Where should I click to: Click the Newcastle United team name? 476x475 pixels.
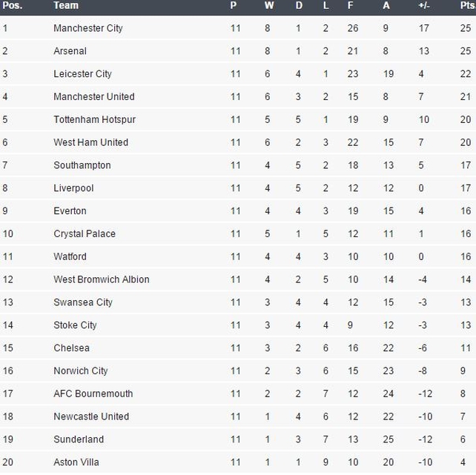[x=91, y=416]
